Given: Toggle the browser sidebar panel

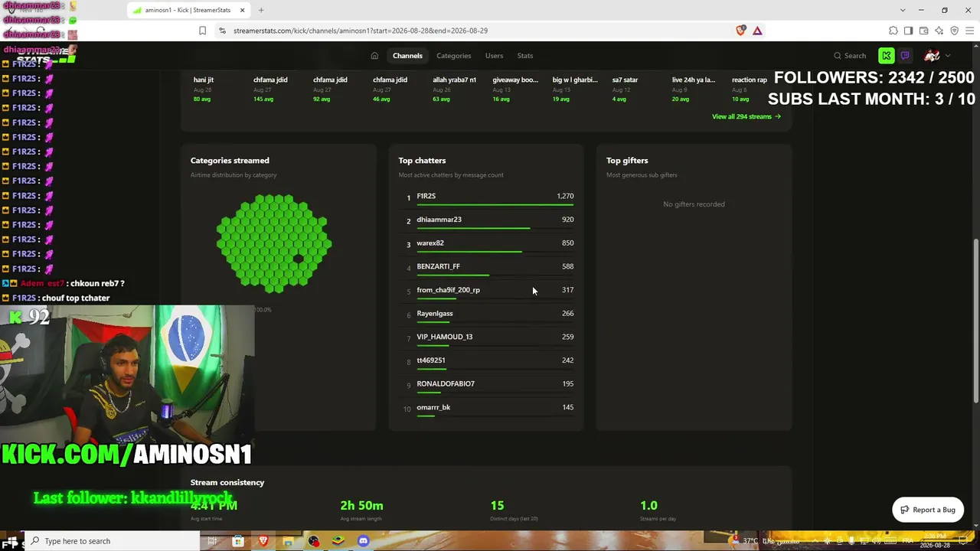Looking at the screenshot, I should click(908, 31).
